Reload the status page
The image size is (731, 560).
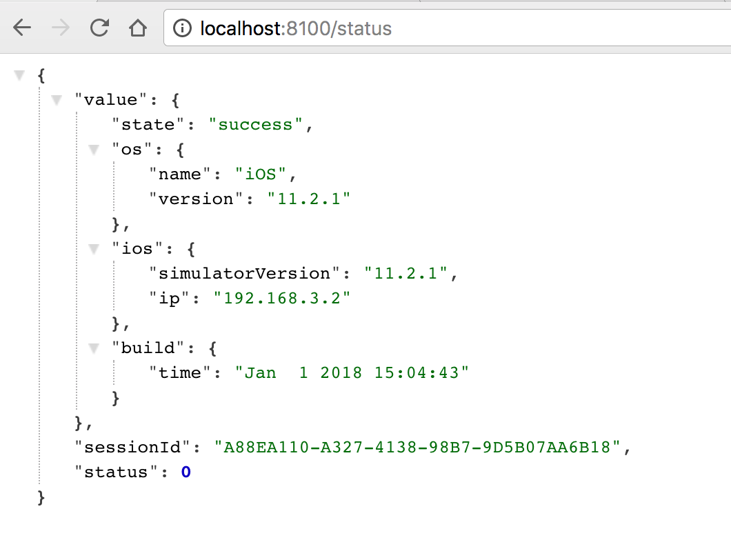(99, 28)
